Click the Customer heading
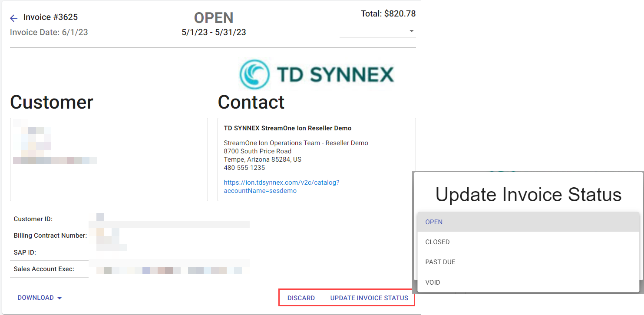The width and height of the screenshot is (644, 315). (x=52, y=102)
